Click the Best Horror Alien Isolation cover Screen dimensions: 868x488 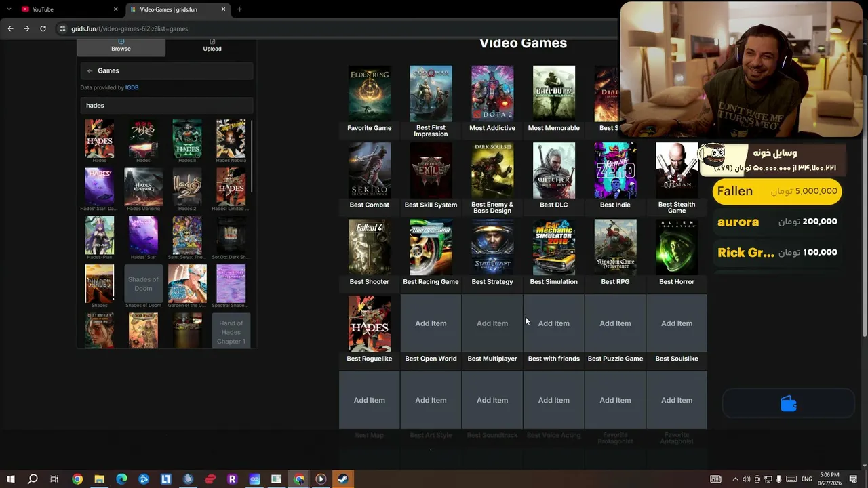coord(677,247)
